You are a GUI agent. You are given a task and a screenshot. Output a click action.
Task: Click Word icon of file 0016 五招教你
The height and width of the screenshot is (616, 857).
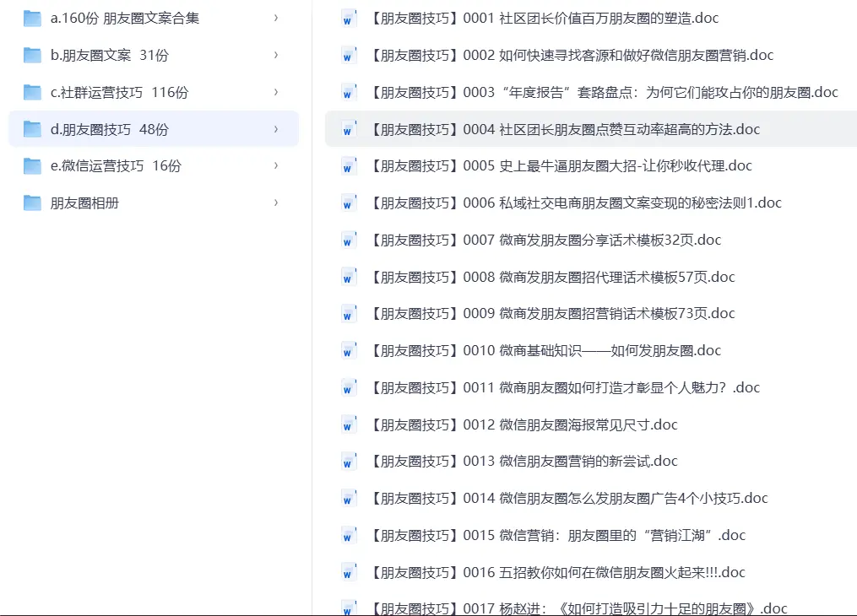tap(348, 572)
